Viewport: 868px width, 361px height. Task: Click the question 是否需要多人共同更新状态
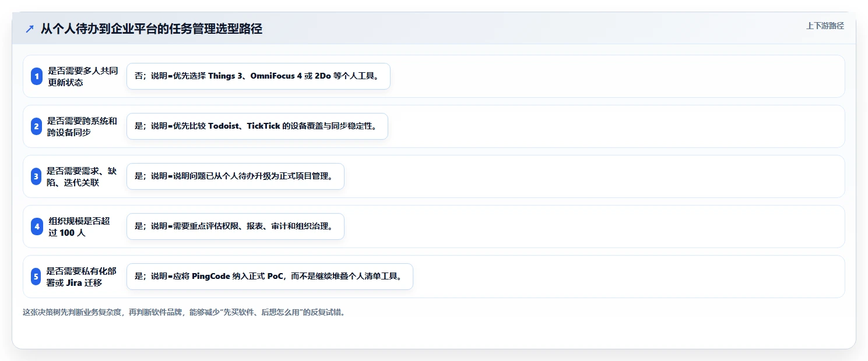click(83, 76)
